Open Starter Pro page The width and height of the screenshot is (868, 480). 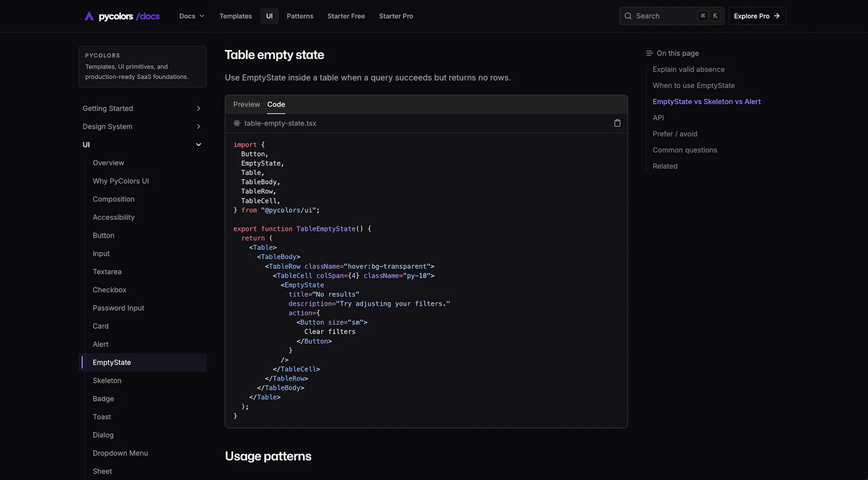tap(396, 16)
